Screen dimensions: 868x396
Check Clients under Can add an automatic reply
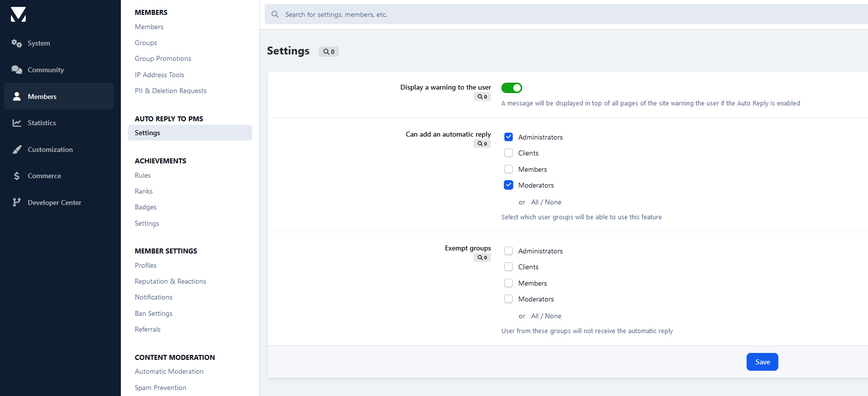(508, 153)
